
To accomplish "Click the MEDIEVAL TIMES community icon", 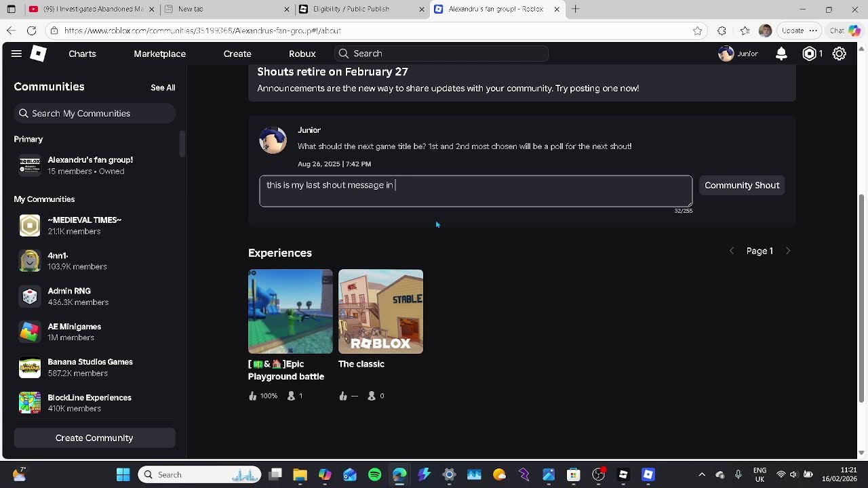I will pos(30,225).
